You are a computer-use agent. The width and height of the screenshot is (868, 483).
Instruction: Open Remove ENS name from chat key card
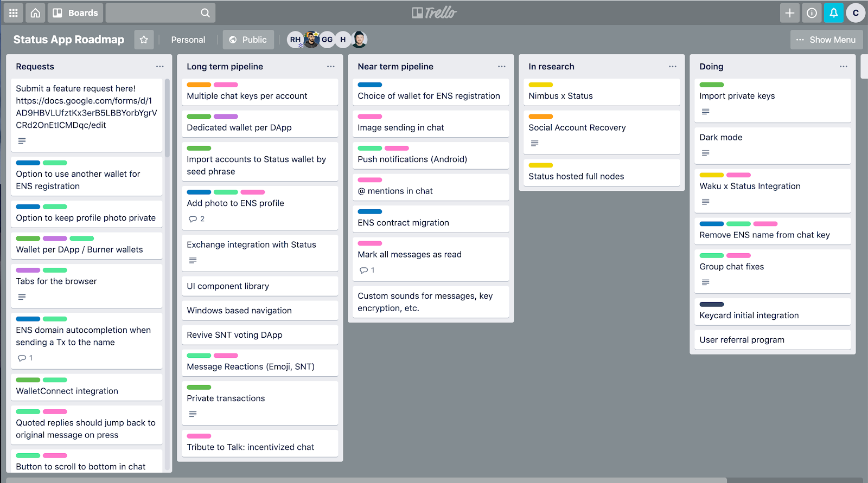[x=773, y=231]
